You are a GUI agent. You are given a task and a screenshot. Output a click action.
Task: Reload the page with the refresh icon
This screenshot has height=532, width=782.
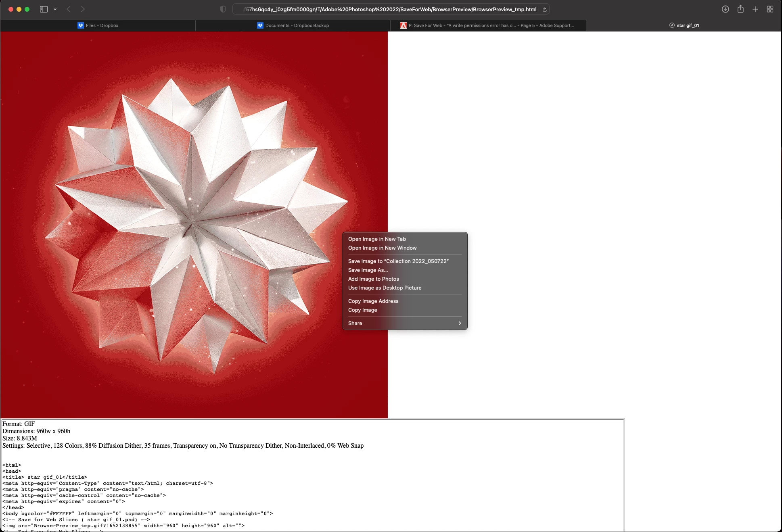544,10
